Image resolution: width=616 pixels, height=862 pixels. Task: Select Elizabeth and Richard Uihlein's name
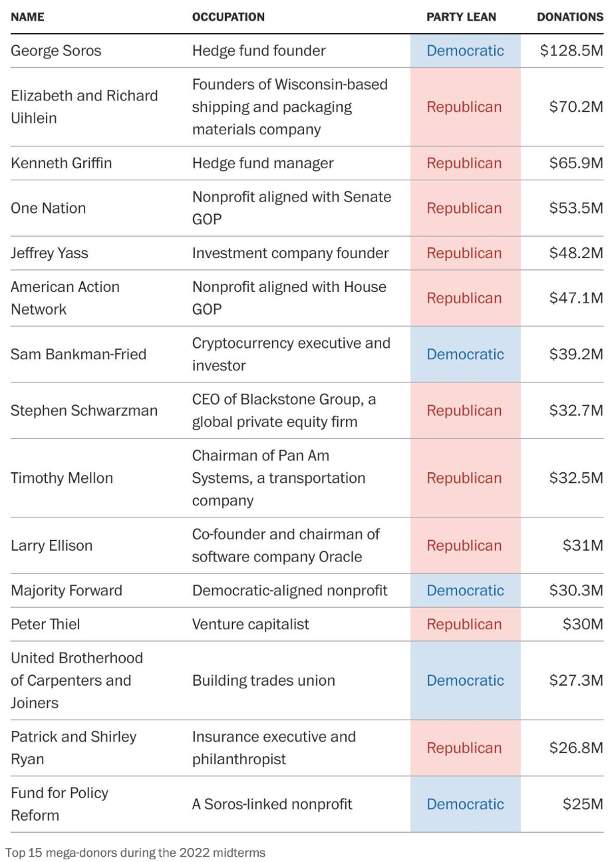(84, 106)
